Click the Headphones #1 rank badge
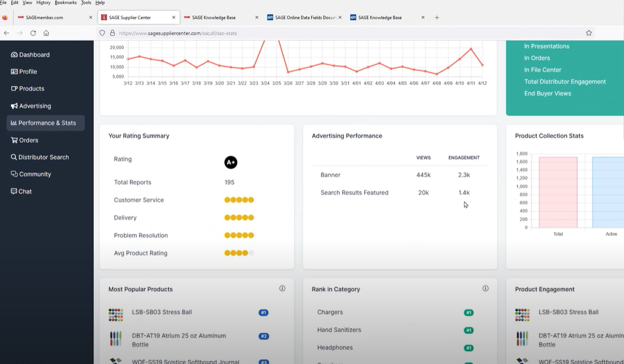The height and width of the screenshot is (364, 624). (469, 348)
